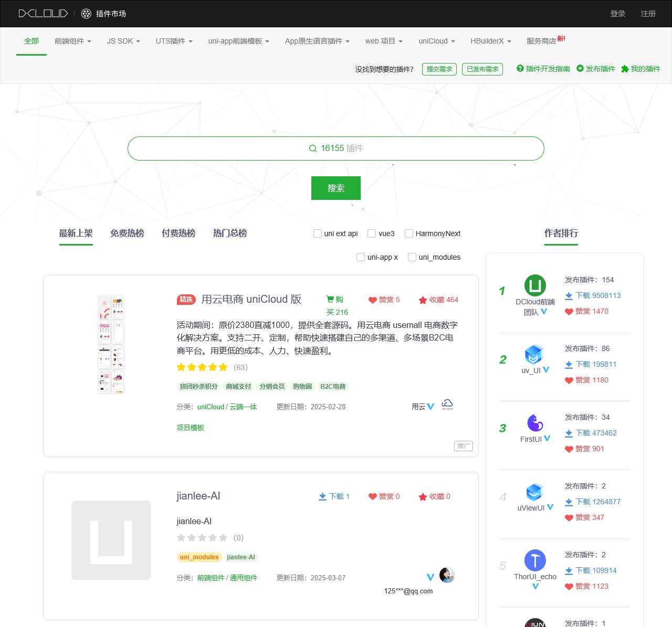Select the uni_modules filter checkbox
Screen dimensions: 672x627
click(412, 257)
